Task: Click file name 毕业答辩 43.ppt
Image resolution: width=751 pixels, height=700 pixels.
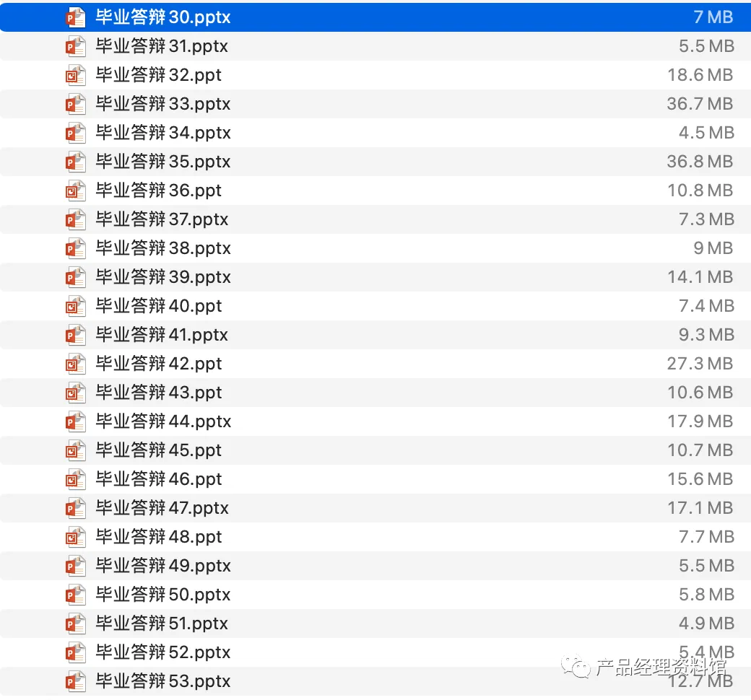Action: (x=159, y=392)
